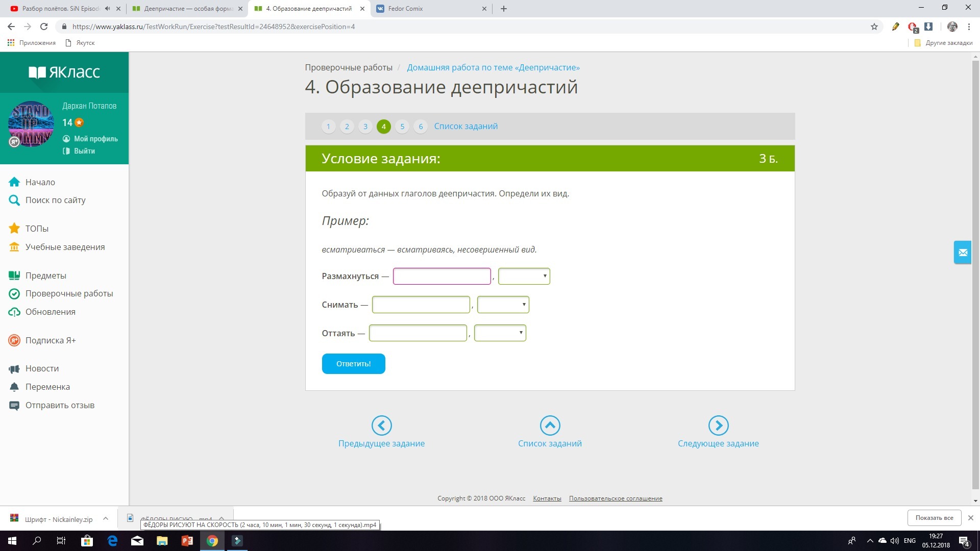The image size is (980, 551).
Task: Click the ЯКласс logo
Action: (x=64, y=72)
